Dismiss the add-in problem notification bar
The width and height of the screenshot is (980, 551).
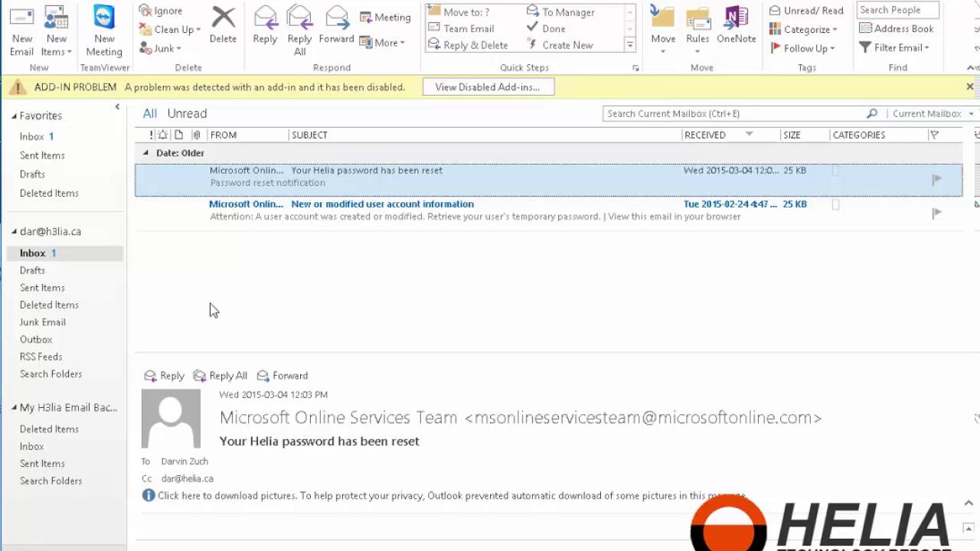(970, 86)
